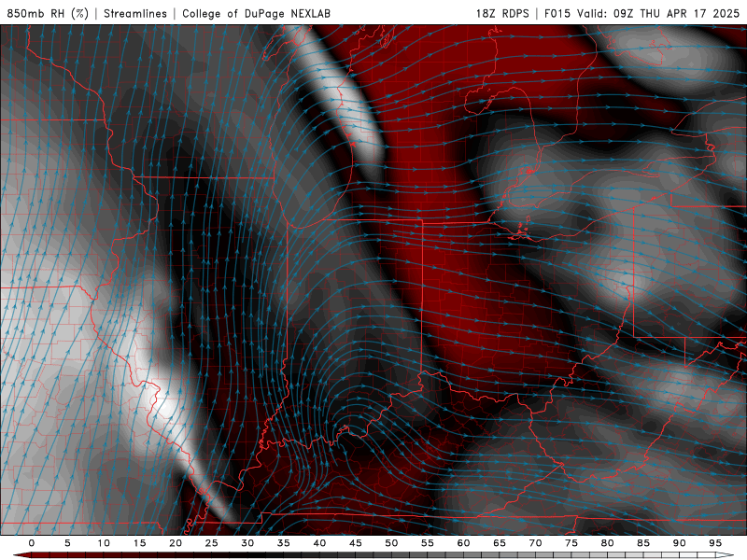Click the "0" label on color scale

(x=32, y=543)
